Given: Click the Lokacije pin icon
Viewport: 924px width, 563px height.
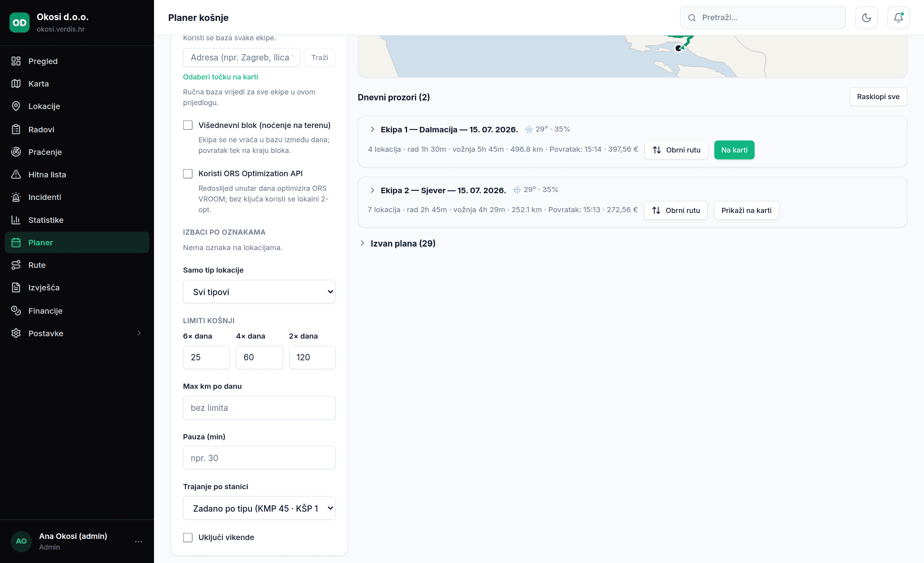Looking at the screenshot, I should point(16,106).
